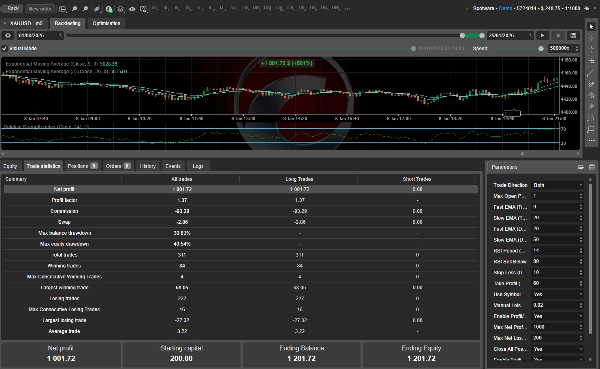This screenshot has width=600, height=369.
Task: Click the left handle of the date range slider
Action: 462,35
